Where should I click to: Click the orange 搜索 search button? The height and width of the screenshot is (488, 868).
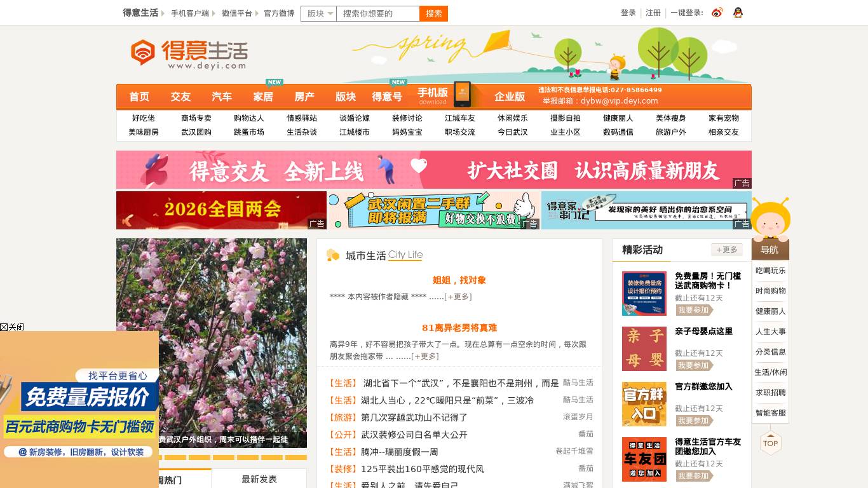(433, 13)
